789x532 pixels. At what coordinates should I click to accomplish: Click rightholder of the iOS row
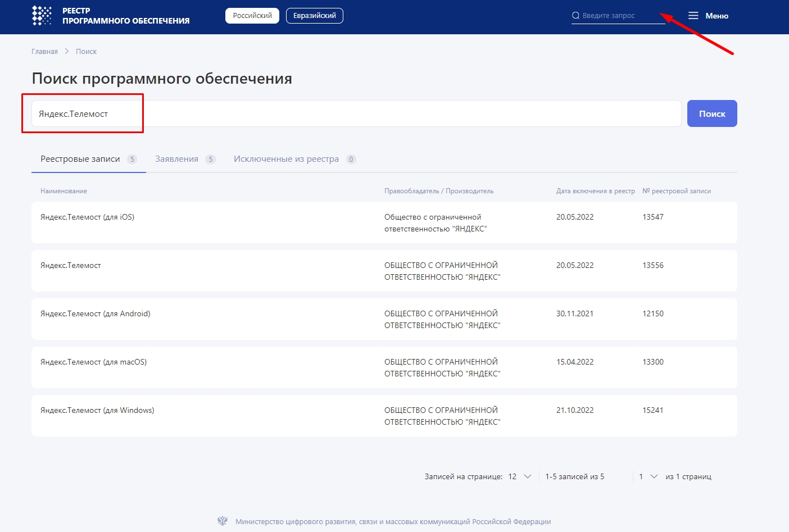(436, 222)
